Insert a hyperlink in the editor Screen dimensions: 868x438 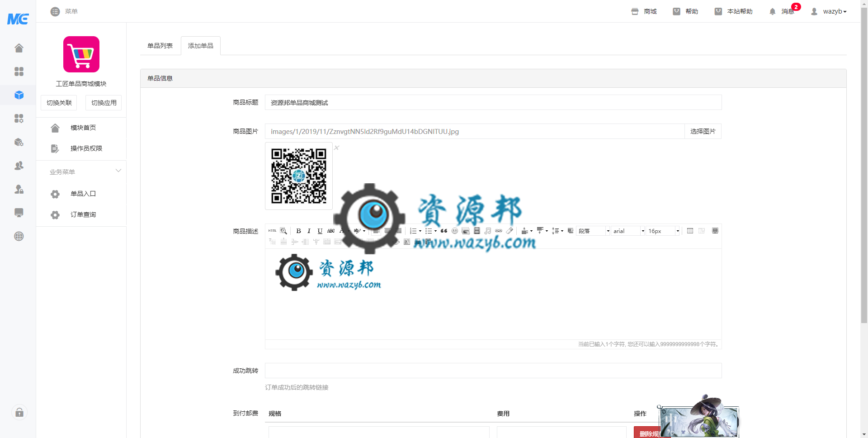coord(498,231)
